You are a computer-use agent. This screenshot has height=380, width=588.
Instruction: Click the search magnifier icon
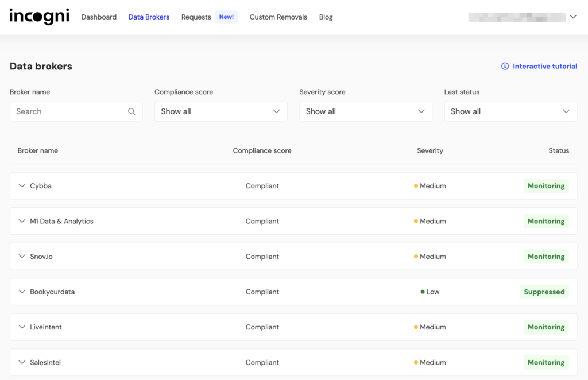pos(131,111)
